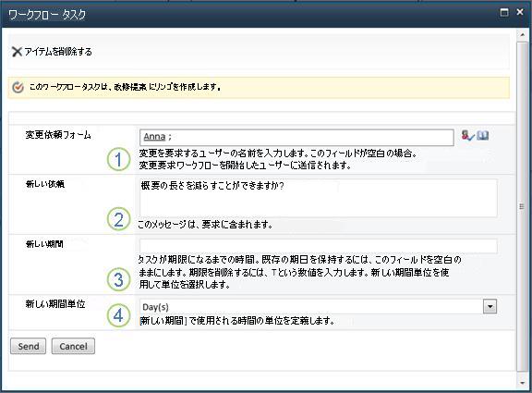Click the Anna user name entry

click(154, 137)
